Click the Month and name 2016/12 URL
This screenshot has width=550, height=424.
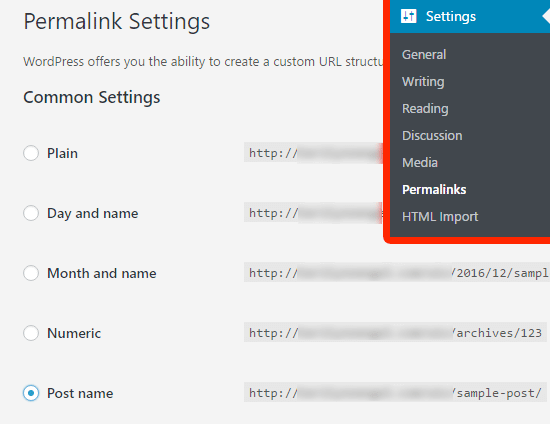point(397,272)
